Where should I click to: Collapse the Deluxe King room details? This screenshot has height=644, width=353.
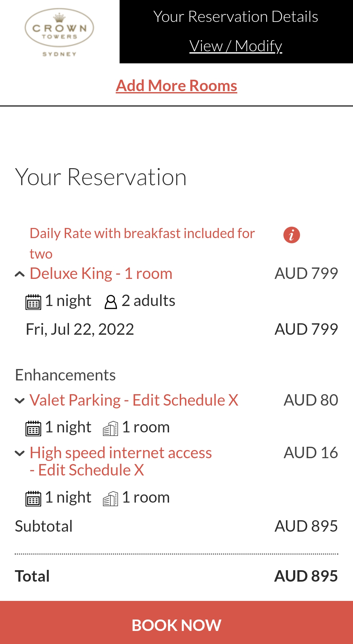coord(20,274)
